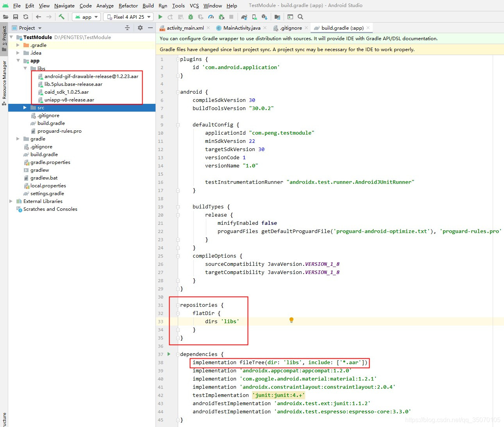Screen dimensions: 504x427
Task: Expand the src folder
Action: tap(25, 107)
